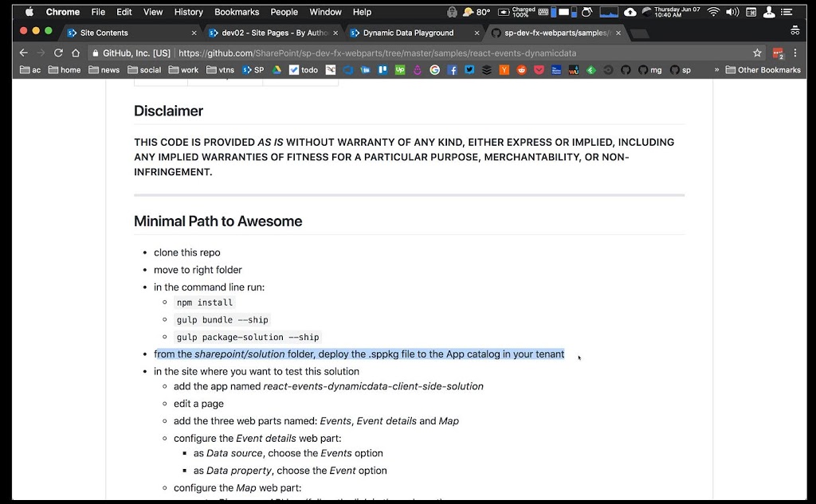
Task: Click the coffee pot menu bar icon
Action: pyautogui.click(x=587, y=11)
